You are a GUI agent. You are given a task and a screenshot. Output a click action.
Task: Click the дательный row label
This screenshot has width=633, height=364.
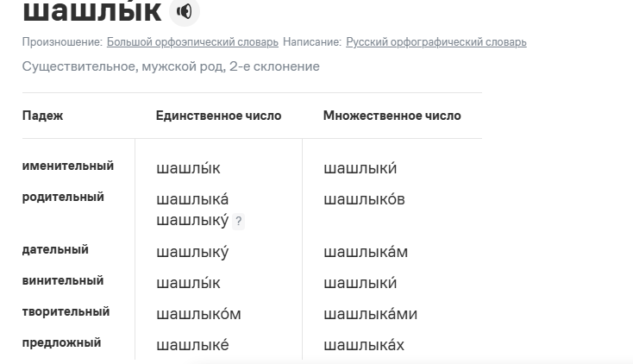[x=55, y=249]
